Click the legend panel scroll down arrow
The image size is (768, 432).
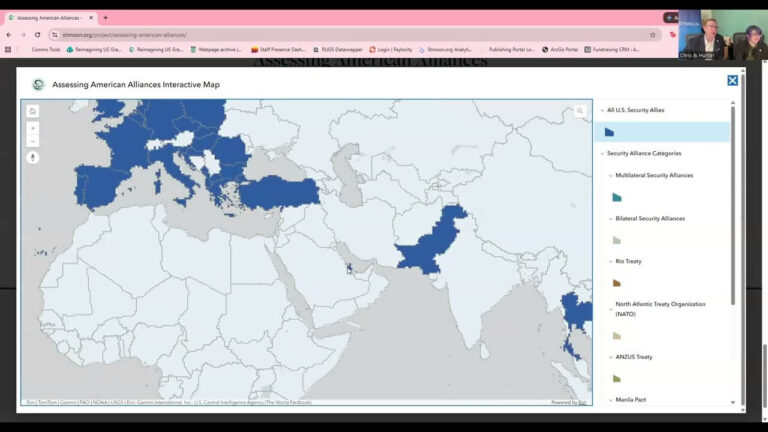[733, 402]
